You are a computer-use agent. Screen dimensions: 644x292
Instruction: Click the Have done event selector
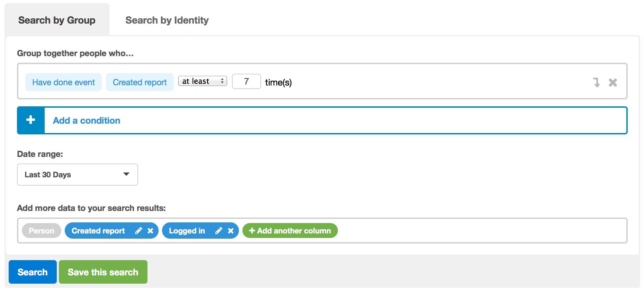click(x=63, y=82)
